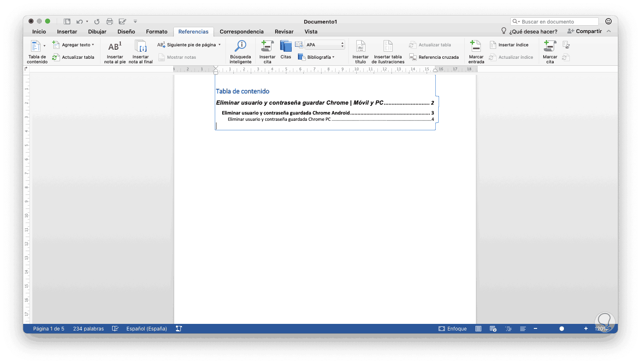Image resolution: width=641 pixels, height=364 pixels.
Task: Insert table of authorities icon beside Marcar cita
Action: (566, 45)
